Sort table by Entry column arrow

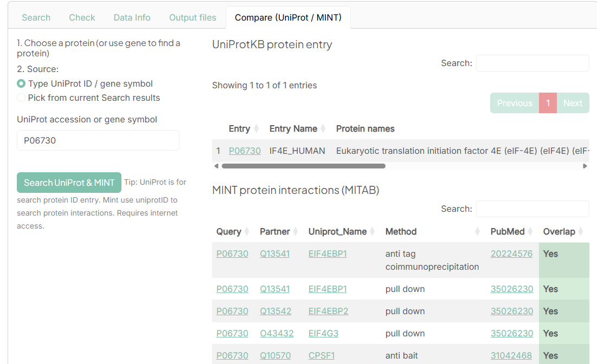[255, 128]
